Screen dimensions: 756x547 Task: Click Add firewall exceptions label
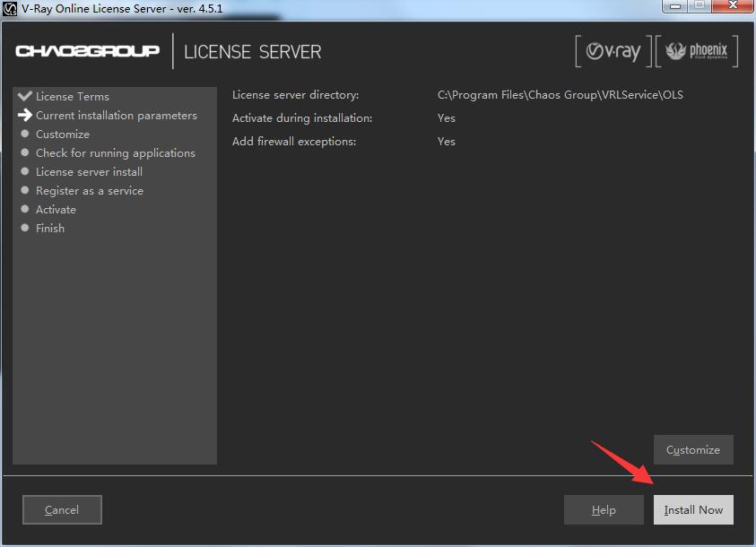[294, 141]
